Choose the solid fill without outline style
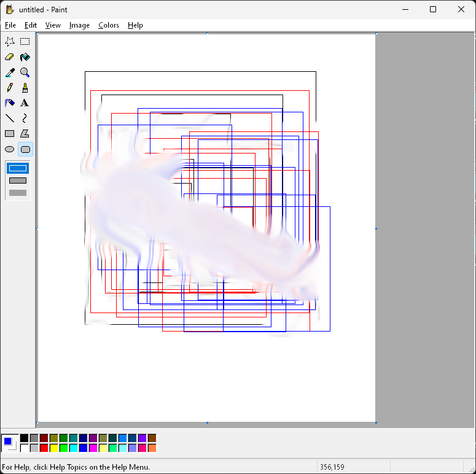 point(18,193)
